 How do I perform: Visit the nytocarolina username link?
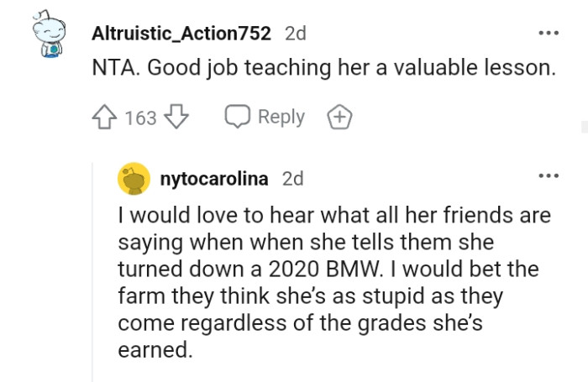214,179
